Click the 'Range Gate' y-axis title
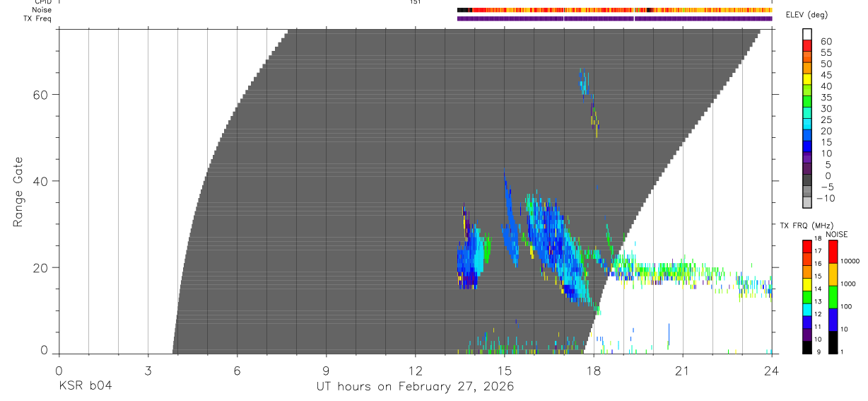868x401 pixels. 19,192
